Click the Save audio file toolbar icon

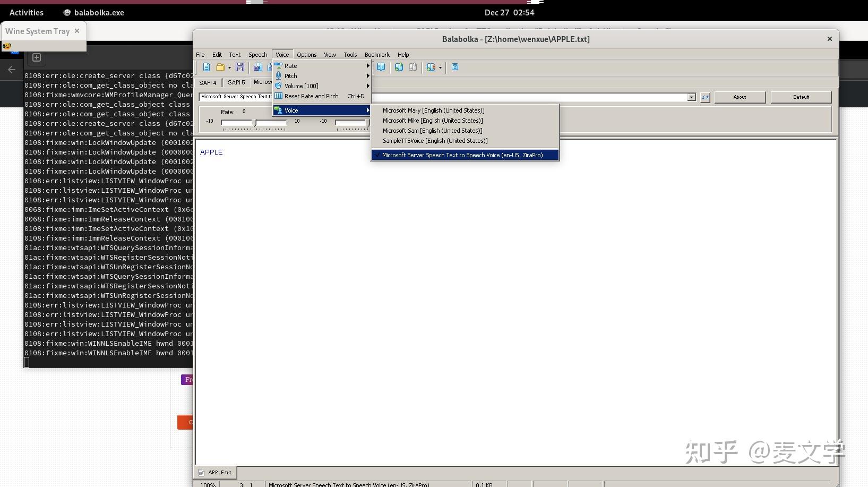[258, 67]
